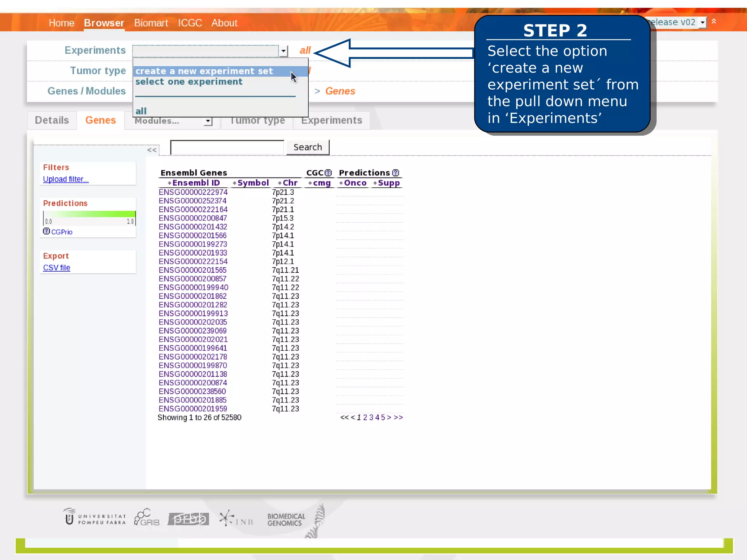
Task: Open gene ENSG00000239069
Action: (x=193, y=331)
